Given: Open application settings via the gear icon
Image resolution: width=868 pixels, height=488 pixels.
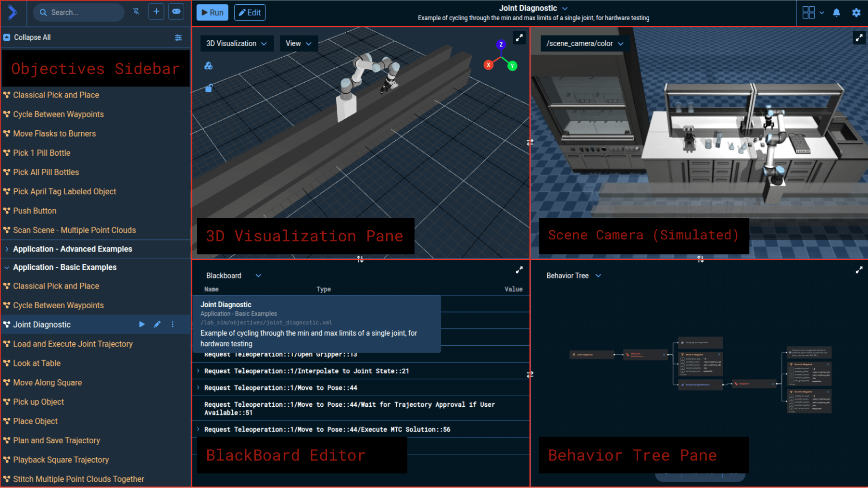Looking at the screenshot, I should tap(856, 13).
